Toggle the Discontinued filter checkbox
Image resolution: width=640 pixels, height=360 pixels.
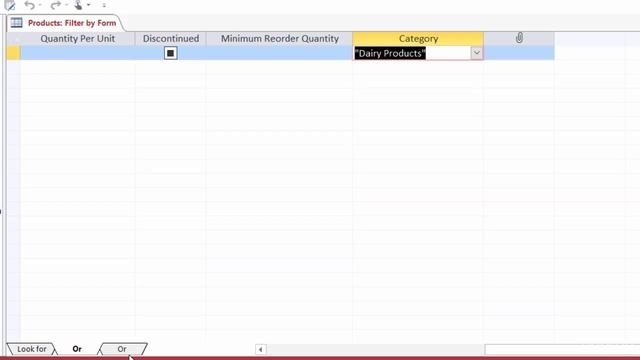point(171,53)
